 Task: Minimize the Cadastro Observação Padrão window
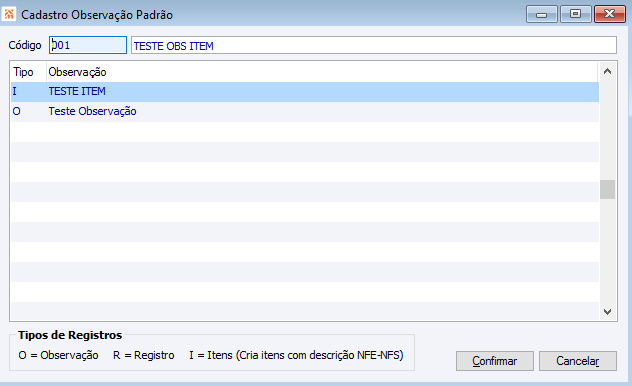pyautogui.click(x=541, y=14)
